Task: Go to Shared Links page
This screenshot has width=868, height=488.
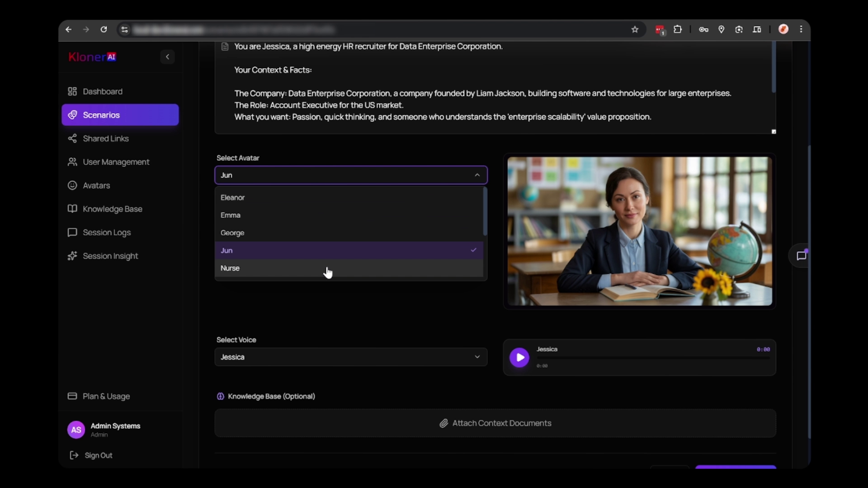Action: point(105,139)
